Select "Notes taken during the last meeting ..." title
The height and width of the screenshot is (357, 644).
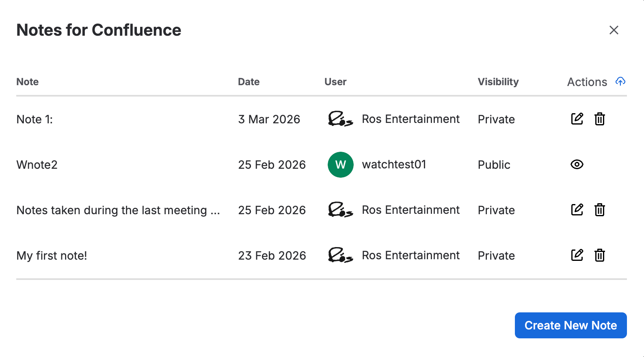(x=118, y=210)
